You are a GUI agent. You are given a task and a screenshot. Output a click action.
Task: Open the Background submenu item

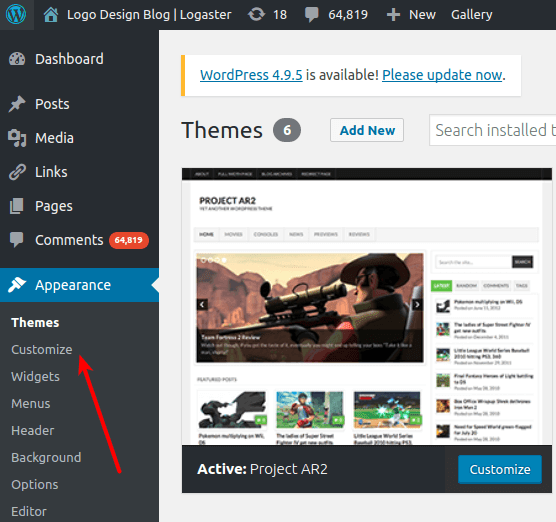point(46,457)
